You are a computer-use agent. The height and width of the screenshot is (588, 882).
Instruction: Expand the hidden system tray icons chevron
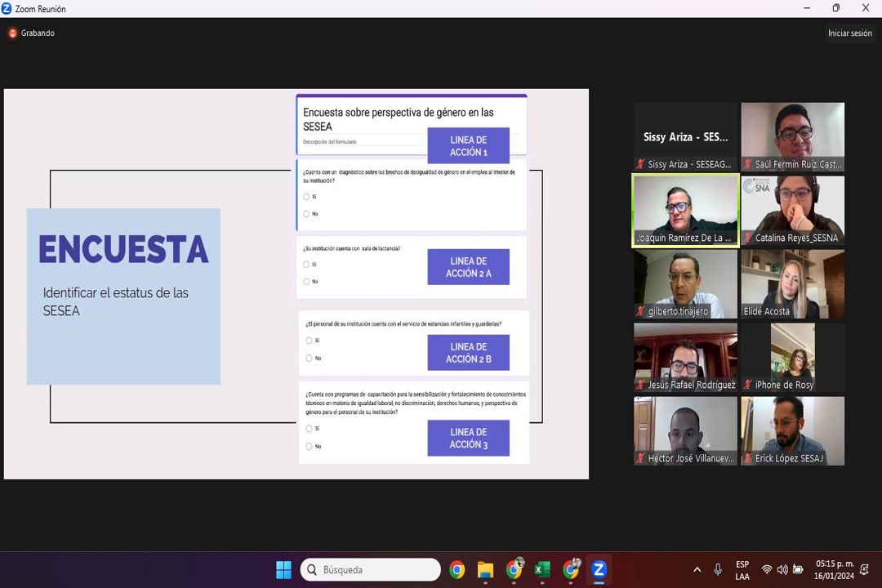point(697,570)
